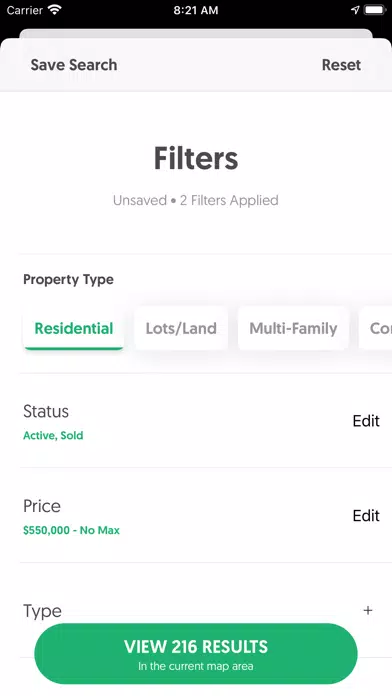
Task: Tap the location arrow status icon
Action: [355, 10]
